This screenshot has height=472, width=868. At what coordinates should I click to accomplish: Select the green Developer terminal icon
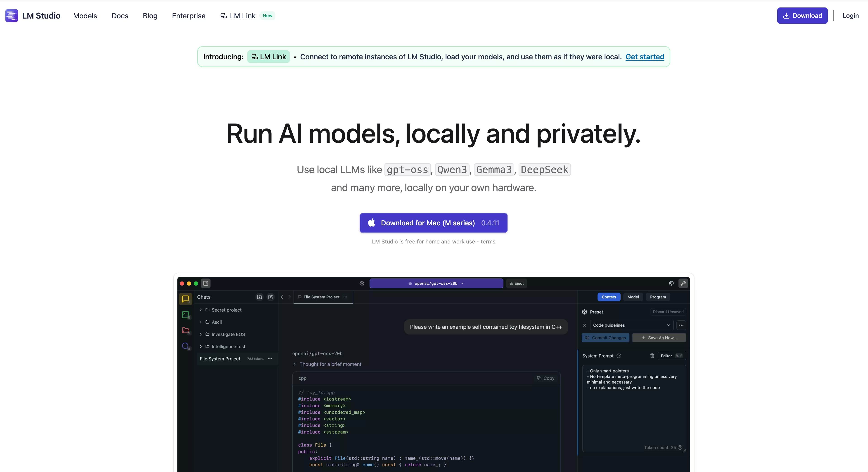185,315
